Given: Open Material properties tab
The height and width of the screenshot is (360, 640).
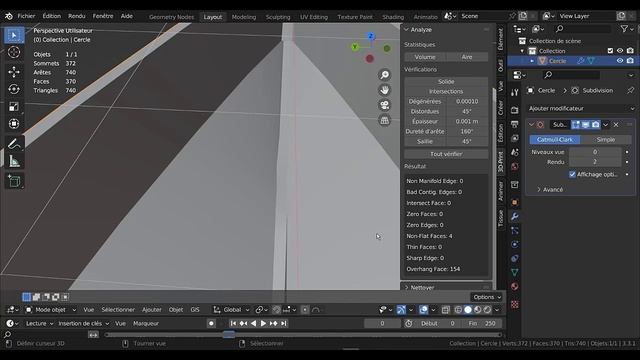Looking at the screenshot, I should [515, 286].
